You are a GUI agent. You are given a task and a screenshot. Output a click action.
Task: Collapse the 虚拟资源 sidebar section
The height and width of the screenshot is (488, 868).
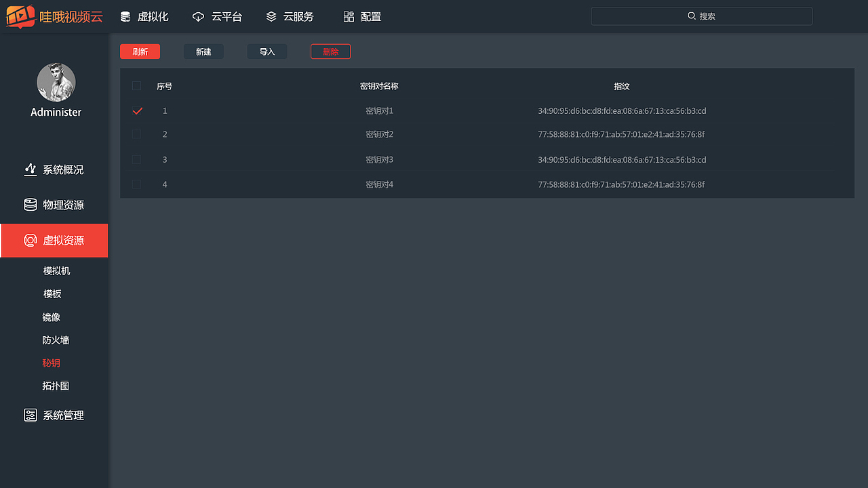(54, 241)
